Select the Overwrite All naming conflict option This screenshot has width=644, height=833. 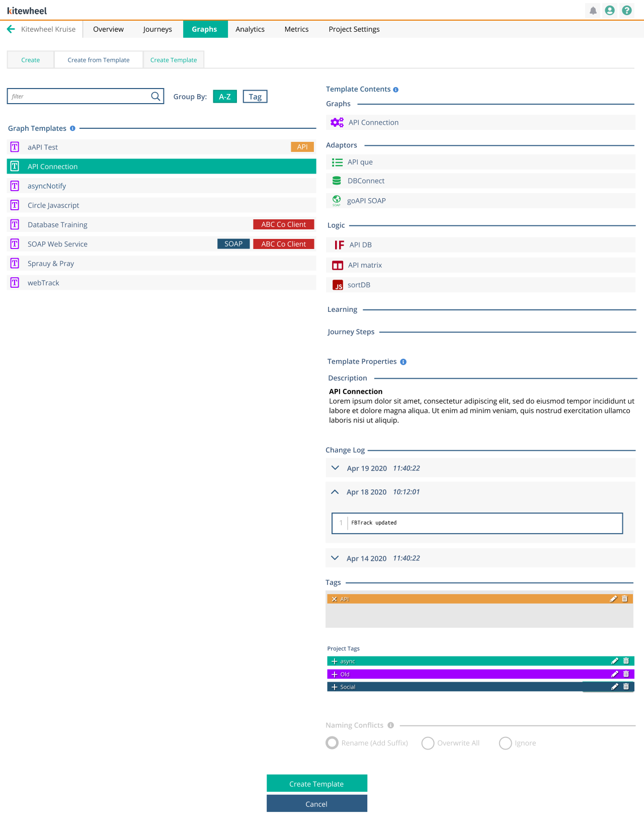tap(427, 743)
